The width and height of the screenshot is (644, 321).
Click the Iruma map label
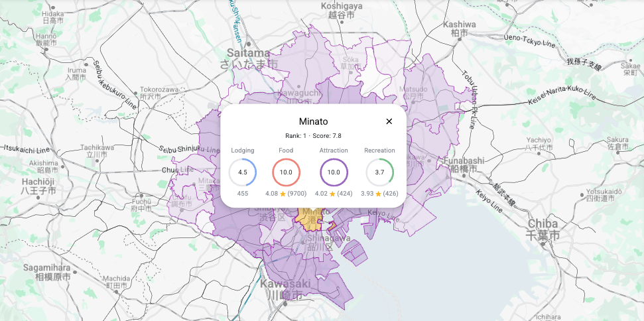click(x=76, y=73)
